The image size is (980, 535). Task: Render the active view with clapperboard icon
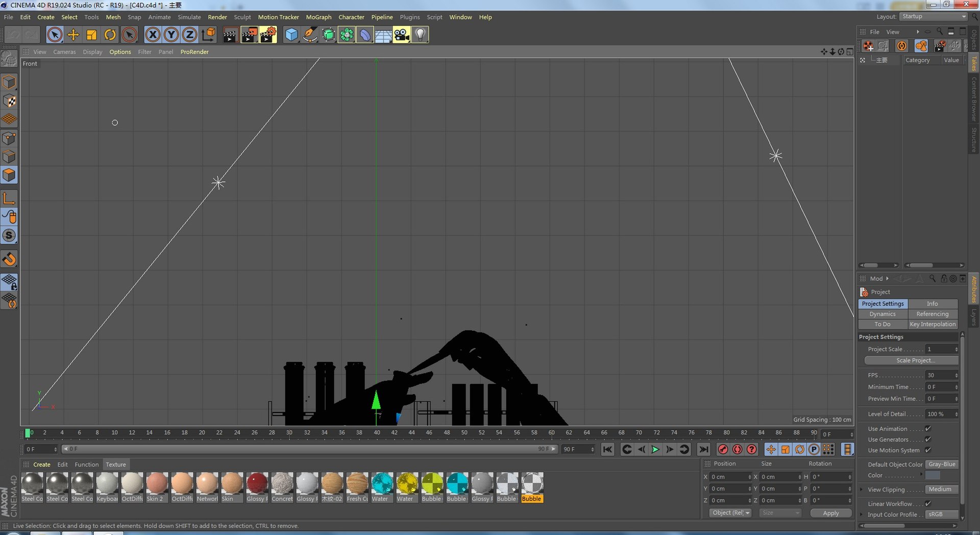[230, 35]
